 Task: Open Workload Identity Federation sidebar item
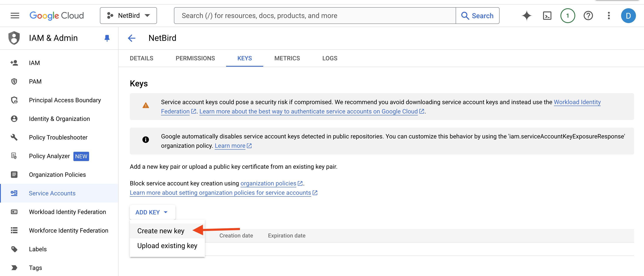click(67, 212)
